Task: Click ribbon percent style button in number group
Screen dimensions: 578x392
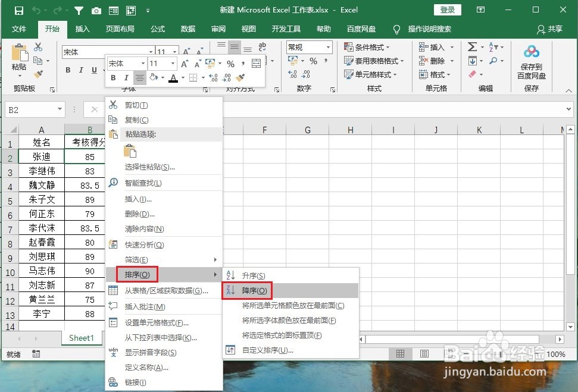Action: coord(313,61)
